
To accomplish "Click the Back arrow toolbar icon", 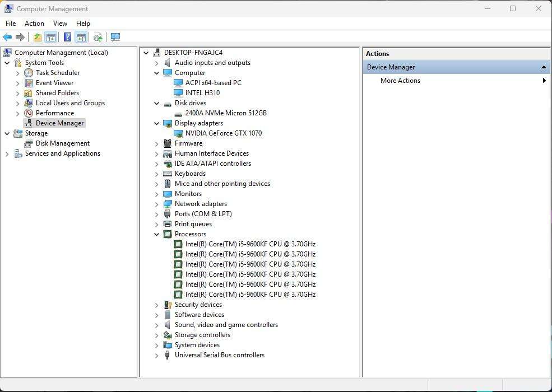I will coord(7,38).
